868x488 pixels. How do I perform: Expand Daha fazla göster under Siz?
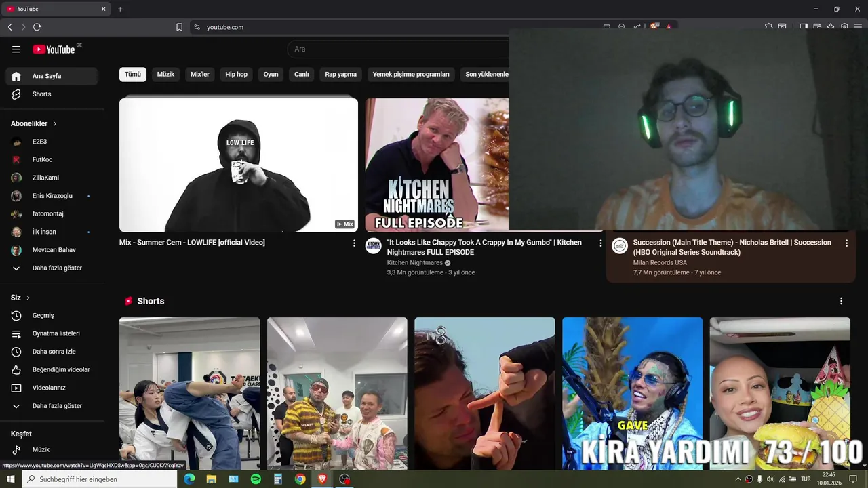tap(52, 406)
